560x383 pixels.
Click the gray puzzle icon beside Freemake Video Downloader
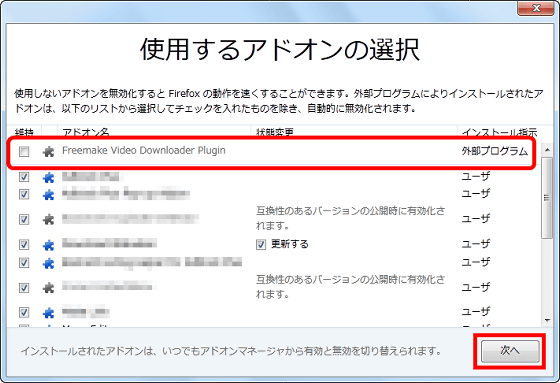48,152
